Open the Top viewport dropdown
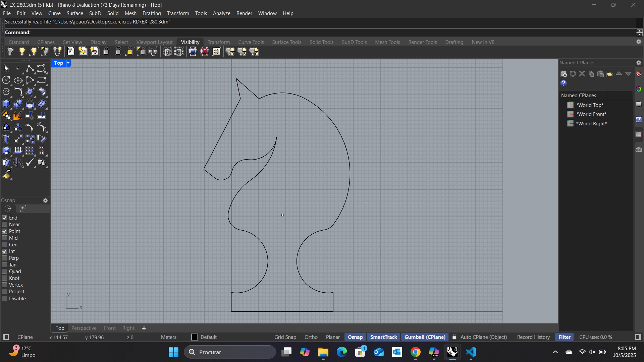This screenshot has height=362, width=644. point(69,63)
